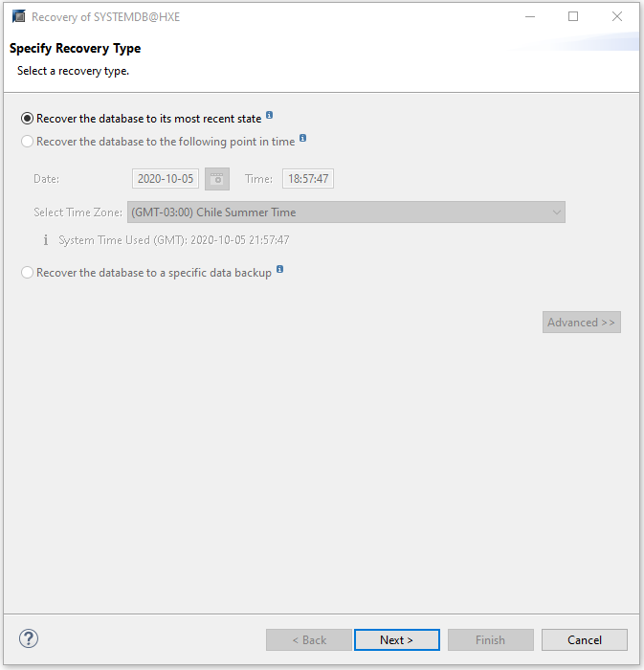Click the 'Date:' label
Screen dimensions: 644x670
click(47, 179)
